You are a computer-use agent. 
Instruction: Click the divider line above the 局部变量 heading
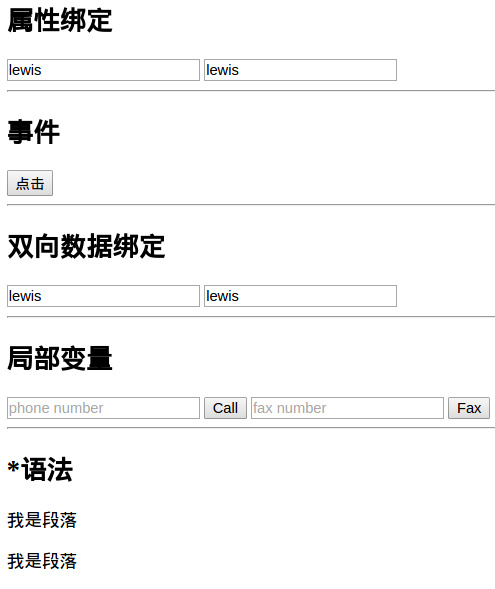pos(251,317)
